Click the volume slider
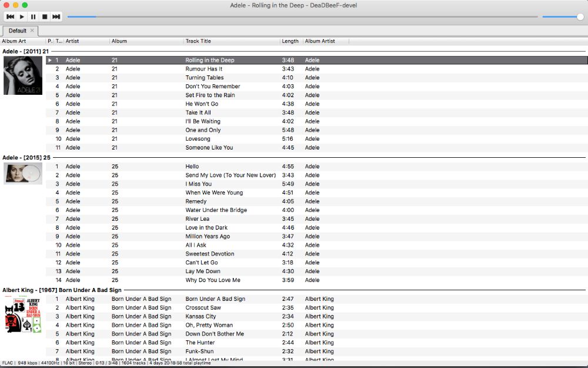Viewport: 588px width, 368px height. pyautogui.click(x=563, y=16)
